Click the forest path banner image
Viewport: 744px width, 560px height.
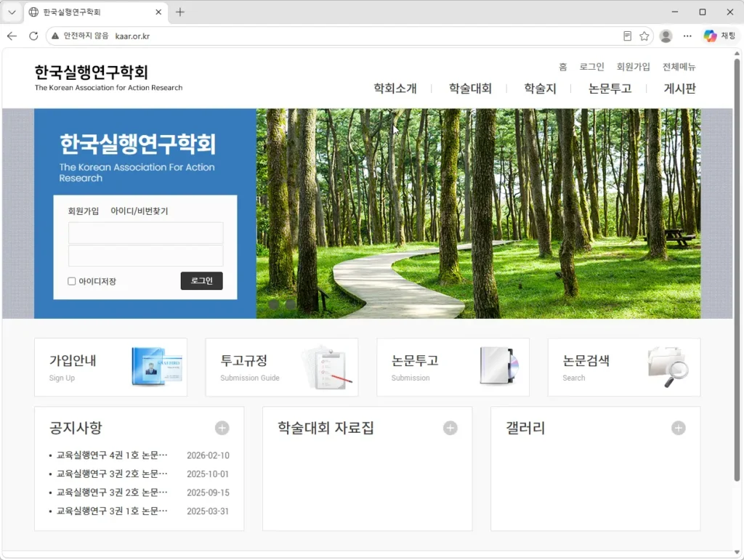pos(478,214)
